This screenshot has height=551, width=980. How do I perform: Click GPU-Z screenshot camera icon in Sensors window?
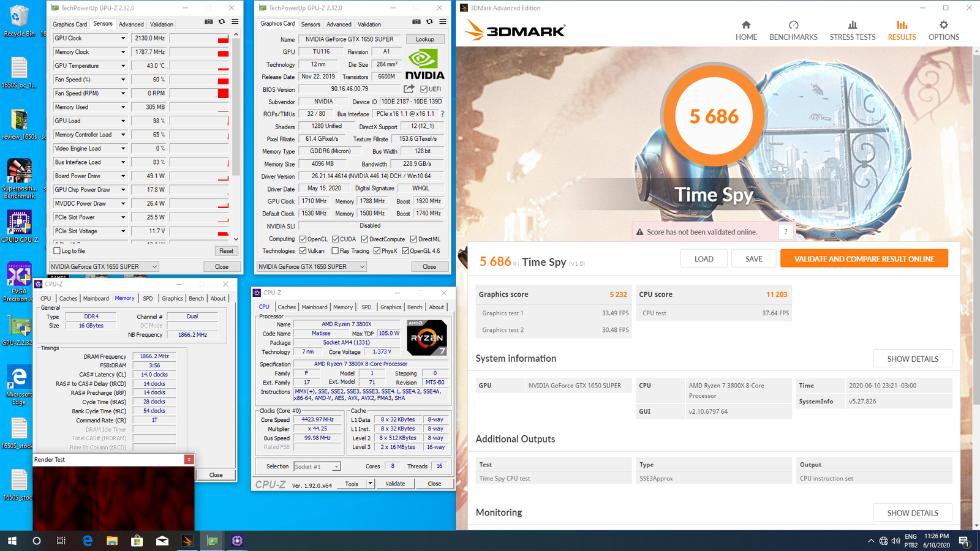tap(209, 22)
